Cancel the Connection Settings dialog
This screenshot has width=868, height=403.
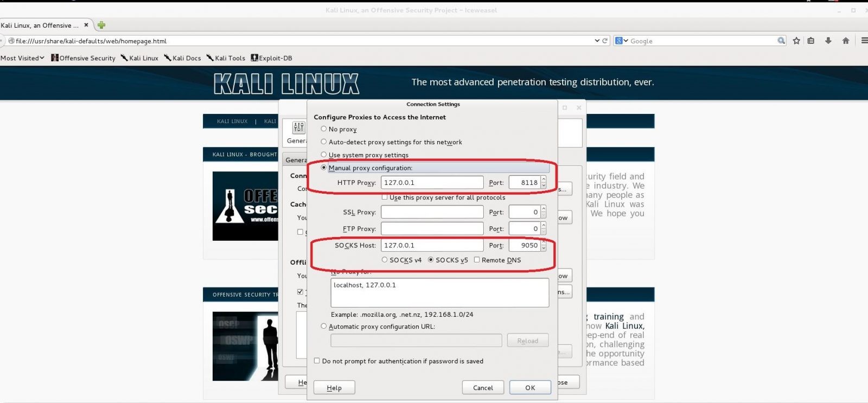pyautogui.click(x=483, y=388)
